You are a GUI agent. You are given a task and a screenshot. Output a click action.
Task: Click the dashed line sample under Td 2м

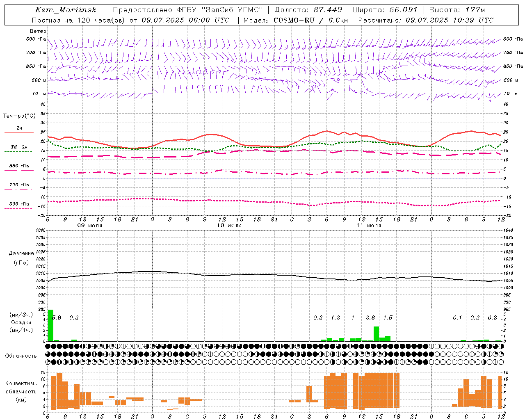[x=18, y=152]
